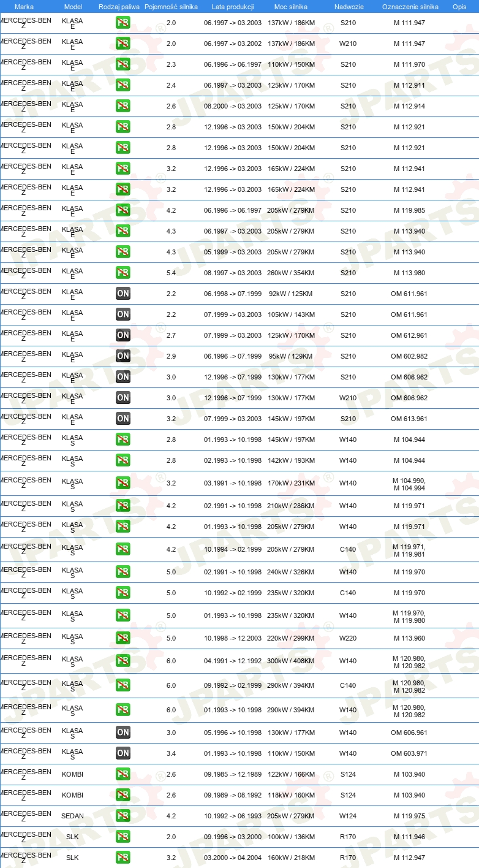Click the 170kW / 231KM power cell
The height and width of the screenshot is (868, 479).
click(x=291, y=483)
